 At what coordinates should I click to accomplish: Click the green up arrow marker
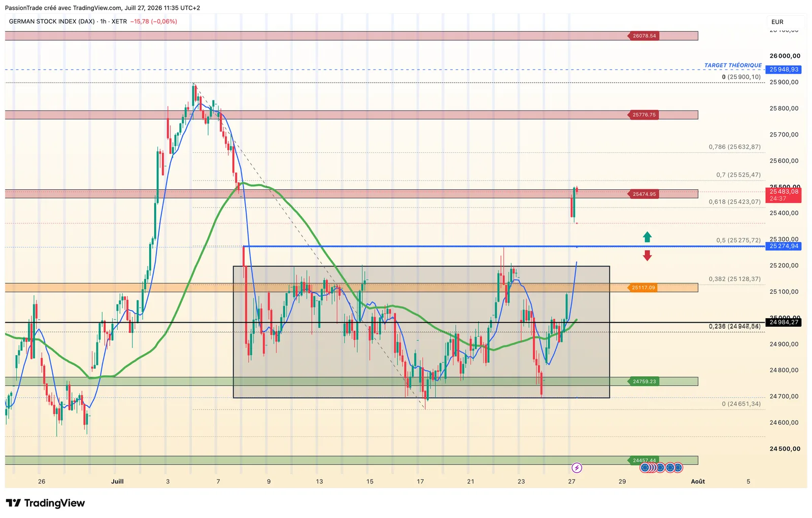pyautogui.click(x=647, y=237)
